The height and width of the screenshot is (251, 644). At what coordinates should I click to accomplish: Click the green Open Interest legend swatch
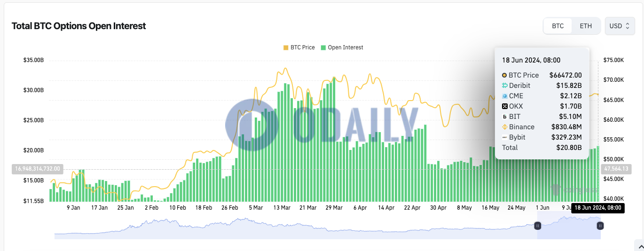(x=323, y=47)
